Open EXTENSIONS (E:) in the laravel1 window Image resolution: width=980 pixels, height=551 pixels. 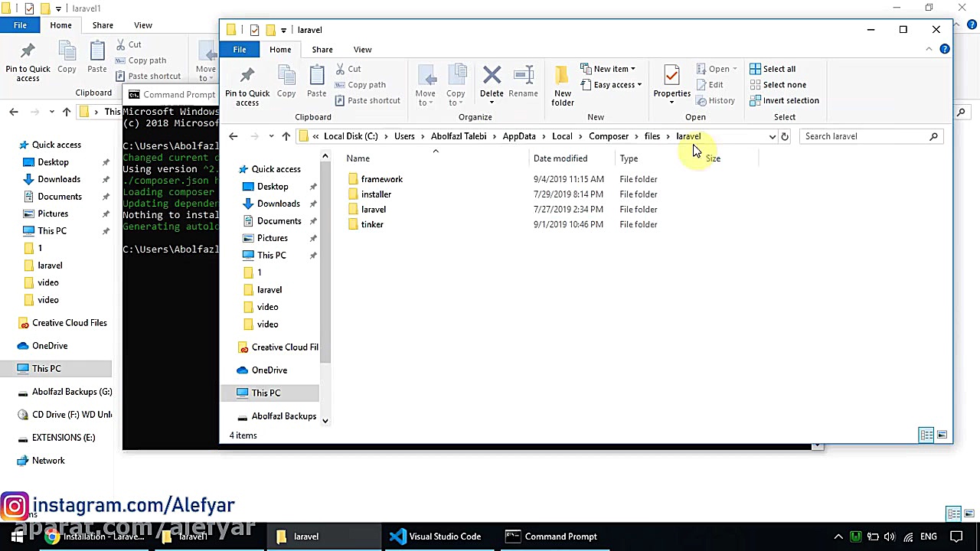64,438
